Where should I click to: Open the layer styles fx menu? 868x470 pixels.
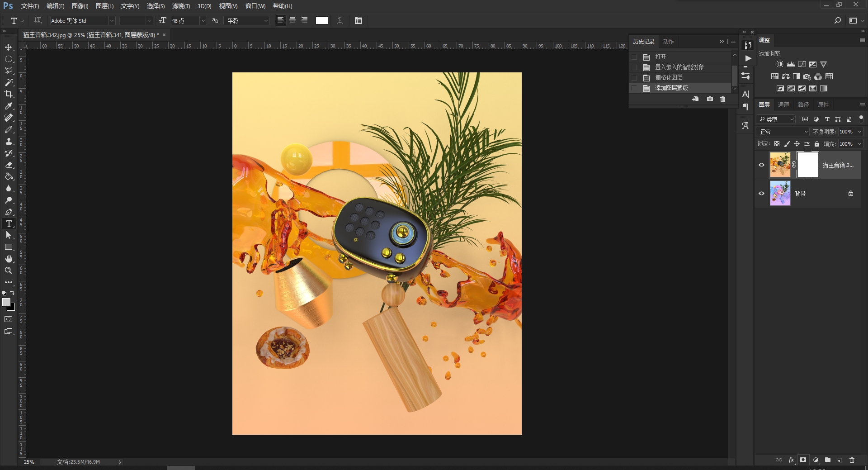point(791,460)
